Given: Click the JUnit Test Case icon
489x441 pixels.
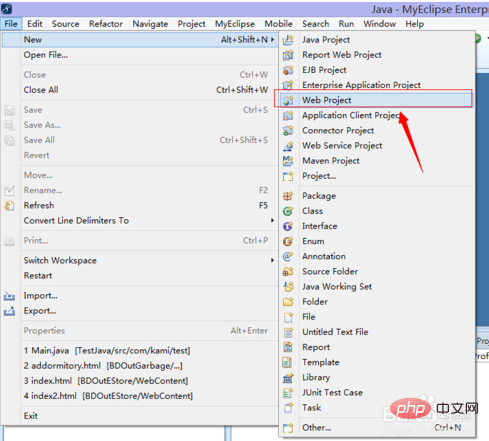Looking at the screenshot, I should (288, 393).
